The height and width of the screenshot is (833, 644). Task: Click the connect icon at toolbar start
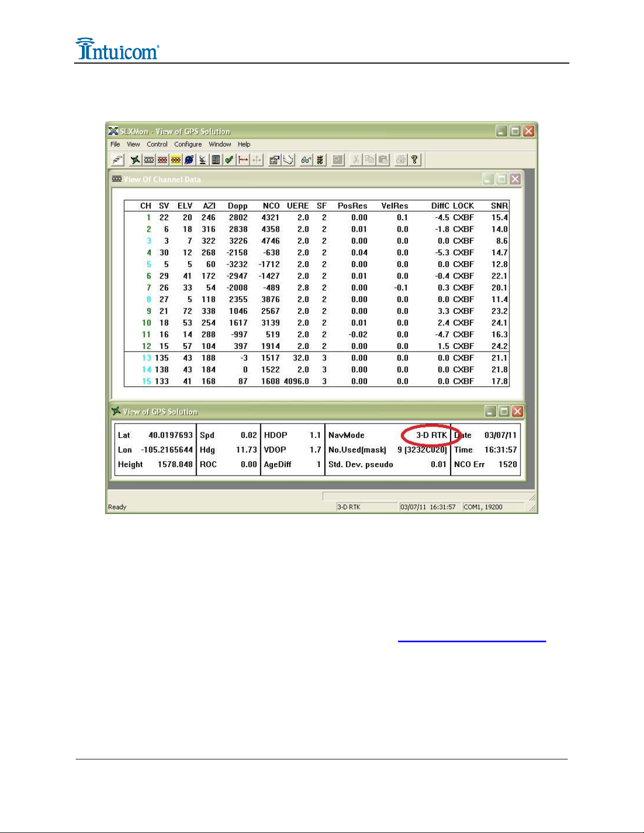pyautogui.click(x=118, y=160)
